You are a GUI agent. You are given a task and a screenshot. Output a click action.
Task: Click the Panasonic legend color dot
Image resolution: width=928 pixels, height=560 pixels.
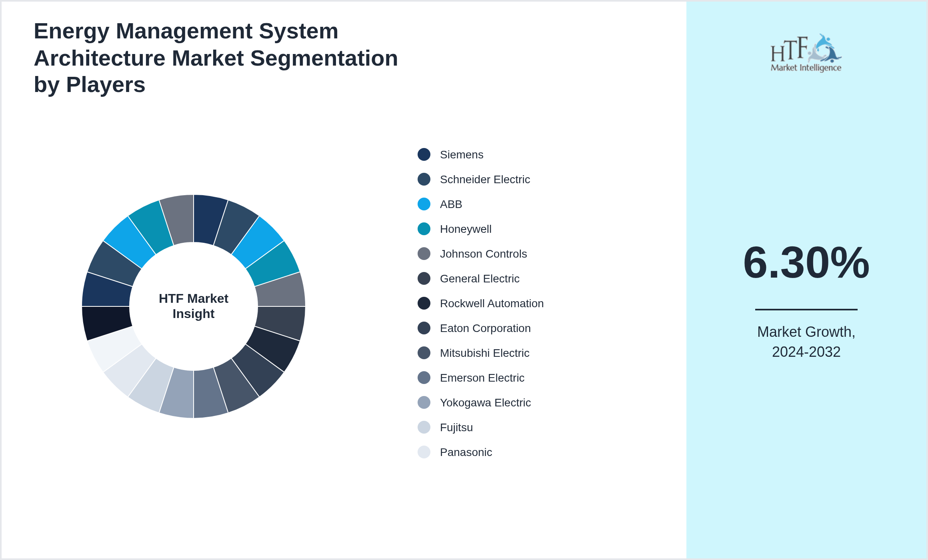424,452
